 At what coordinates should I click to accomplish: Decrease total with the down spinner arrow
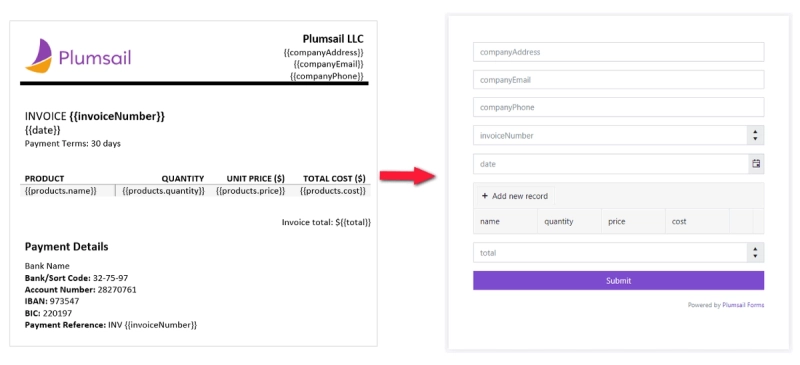[x=756, y=257]
